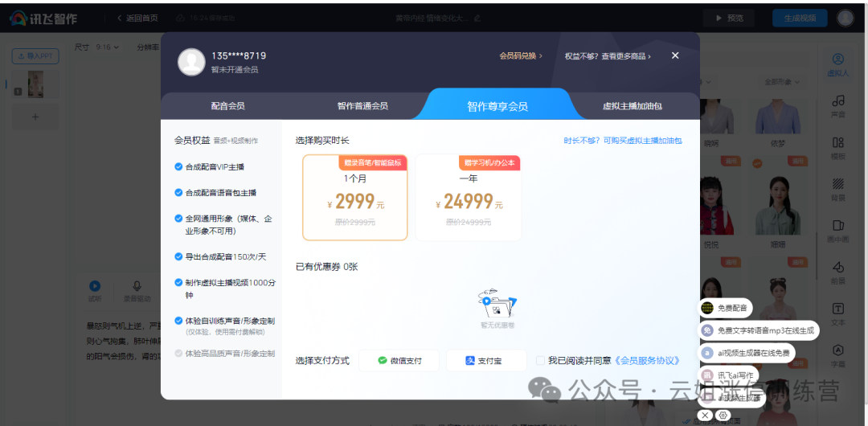Add a new slide with plus button

coord(35,117)
